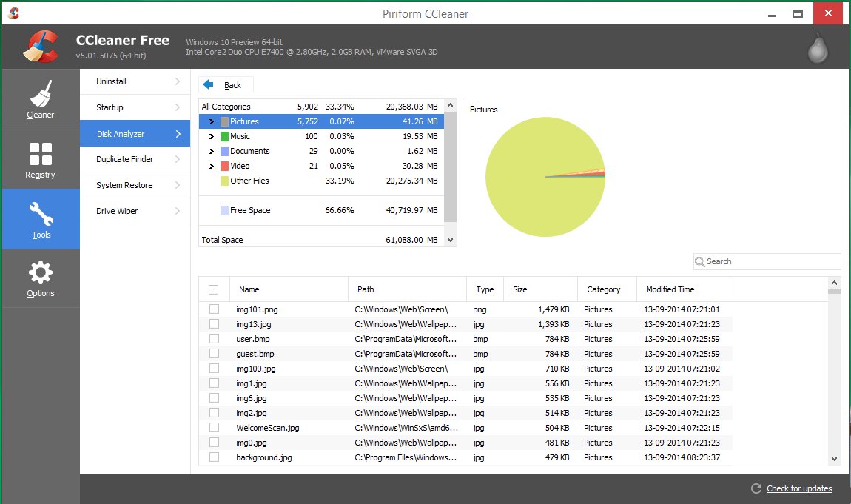The image size is (851, 504).
Task: Expand the Documents category arrow
Action: point(212,151)
